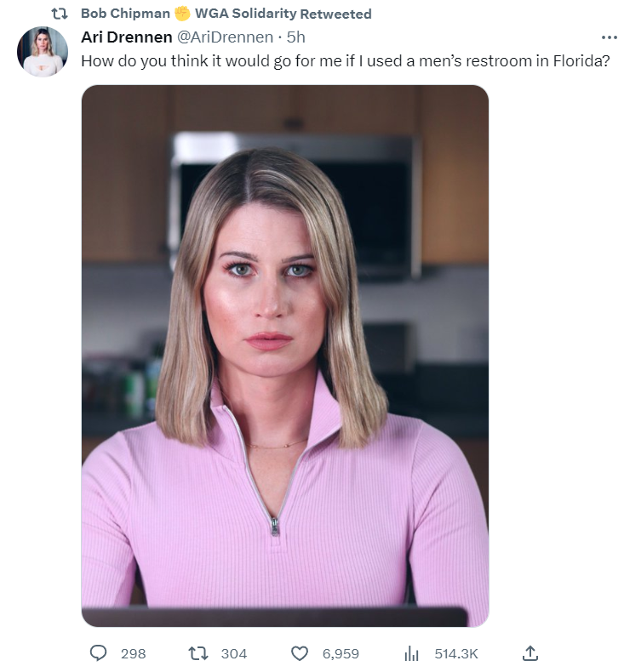Open the three-dot more options menu

coord(609,37)
